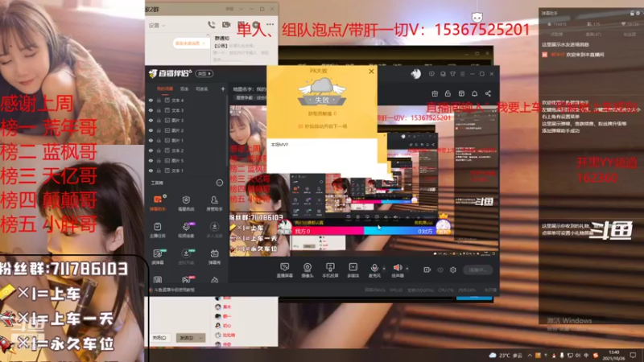
Task: Switch to the 我的场景 tab
Action: [165, 88]
